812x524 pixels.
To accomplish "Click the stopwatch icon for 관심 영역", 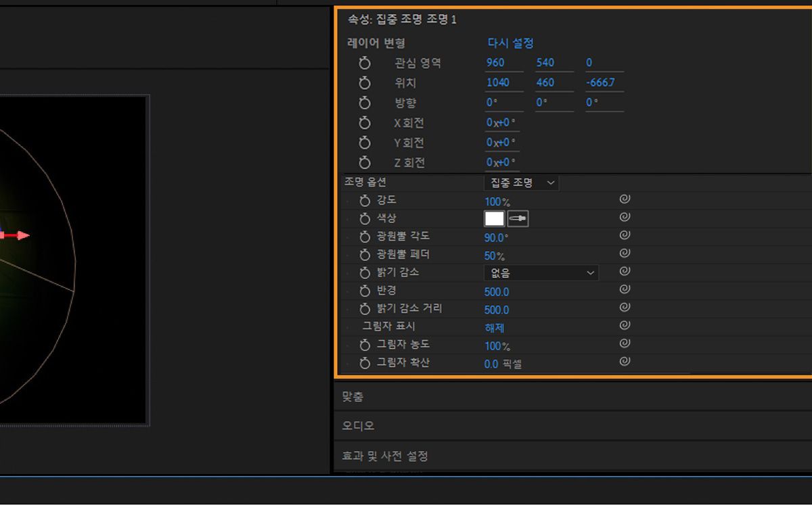I will (x=365, y=63).
